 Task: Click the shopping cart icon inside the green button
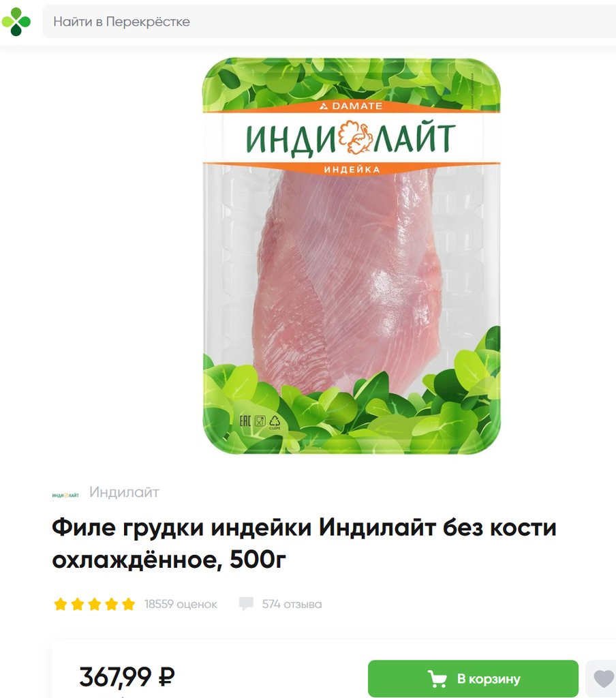coord(437,679)
